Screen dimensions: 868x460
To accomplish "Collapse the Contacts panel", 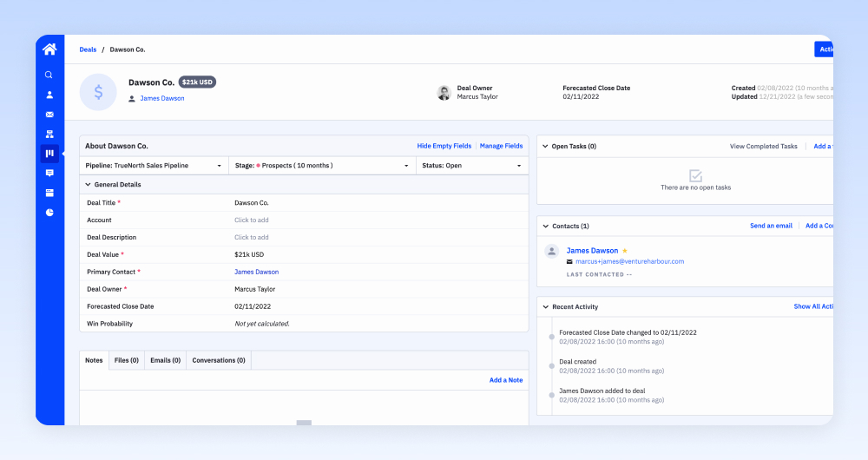I will click(545, 226).
